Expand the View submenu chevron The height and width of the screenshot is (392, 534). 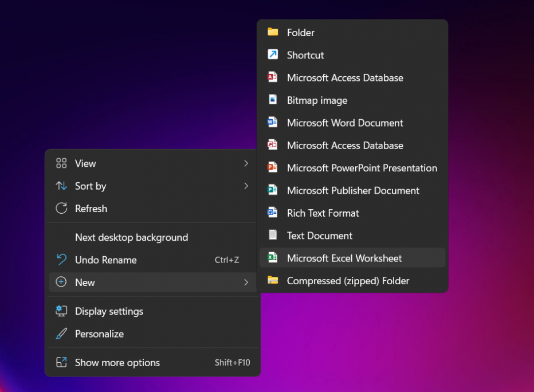(246, 163)
